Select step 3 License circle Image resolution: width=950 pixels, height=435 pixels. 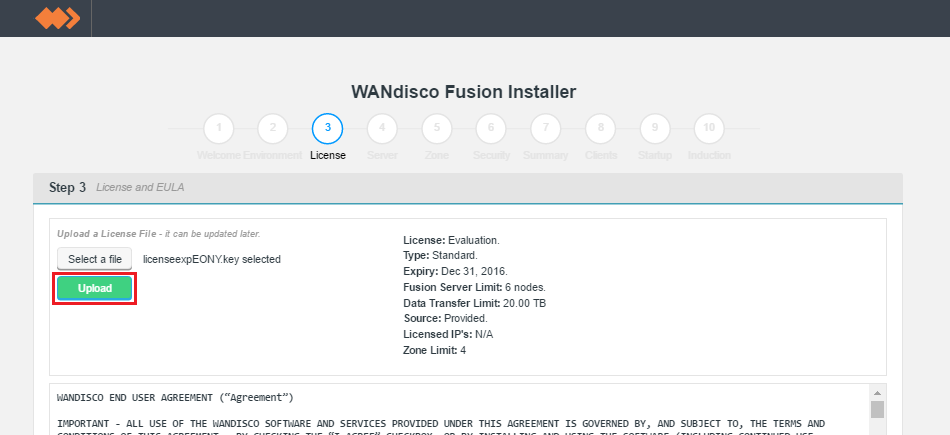[328, 128]
